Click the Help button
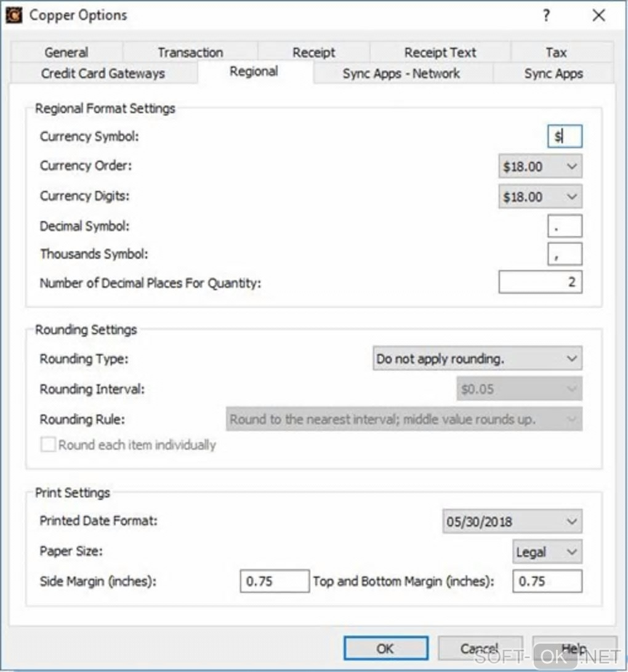Image resolution: width=628 pixels, height=672 pixels. (574, 649)
